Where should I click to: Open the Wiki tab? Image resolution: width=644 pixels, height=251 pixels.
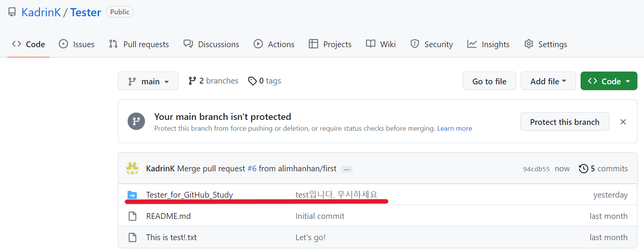point(381,44)
